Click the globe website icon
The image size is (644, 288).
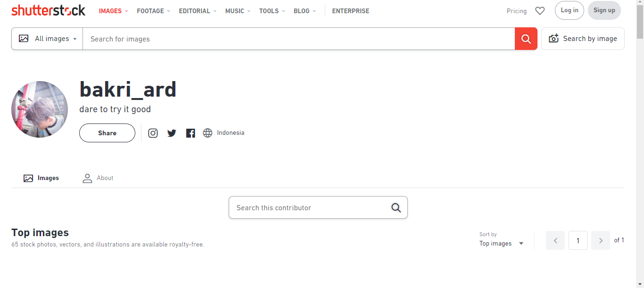click(x=207, y=133)
